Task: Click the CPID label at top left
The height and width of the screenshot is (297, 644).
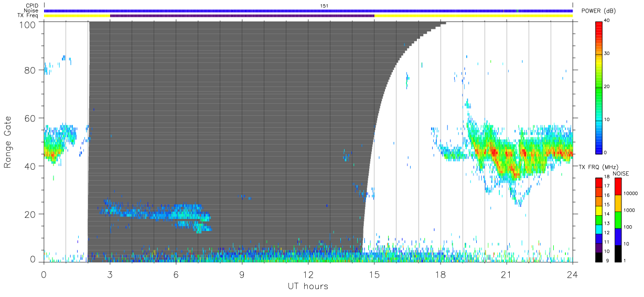Action: pyautogui.click(x=32, y=6)
